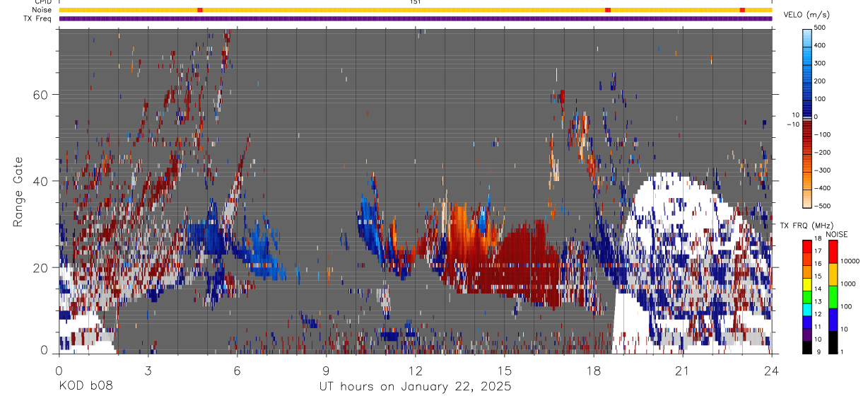
Task: Click the blue noise swatch between 10 and 100
Action: 833,320
